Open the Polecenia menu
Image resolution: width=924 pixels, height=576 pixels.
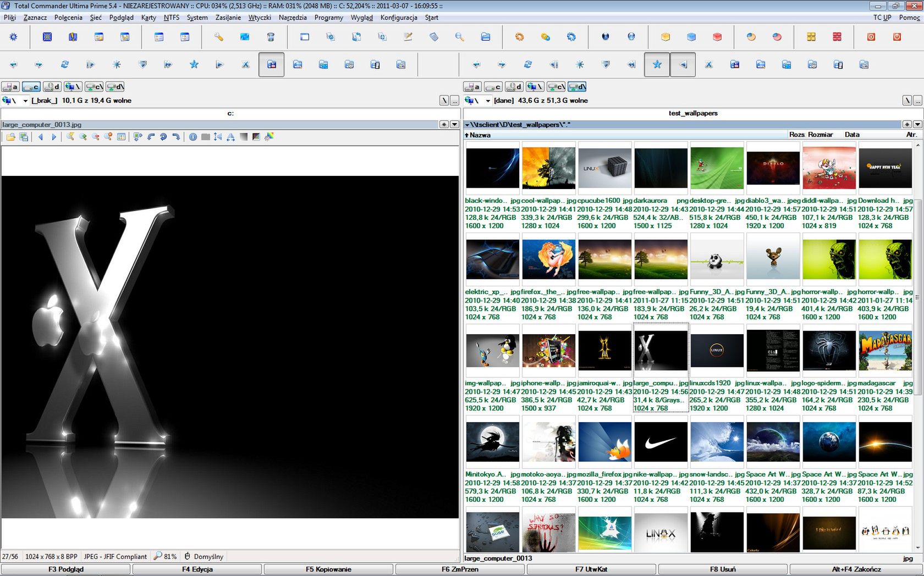(x=68, y=18)
